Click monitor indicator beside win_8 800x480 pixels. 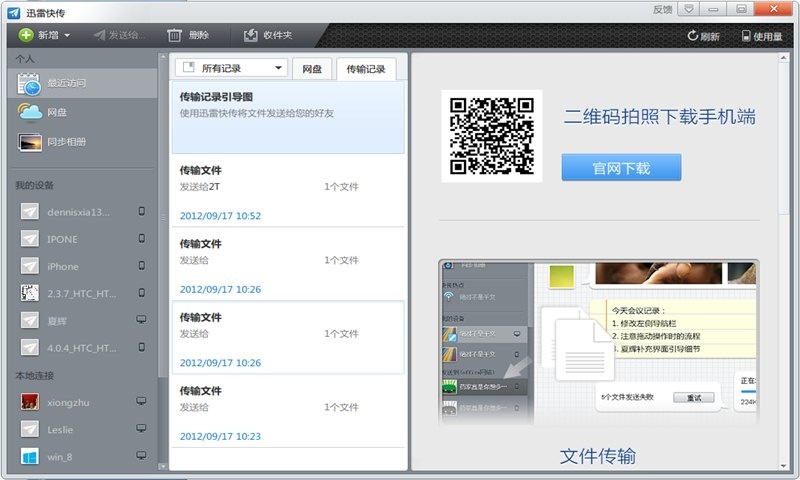point(141,456)
